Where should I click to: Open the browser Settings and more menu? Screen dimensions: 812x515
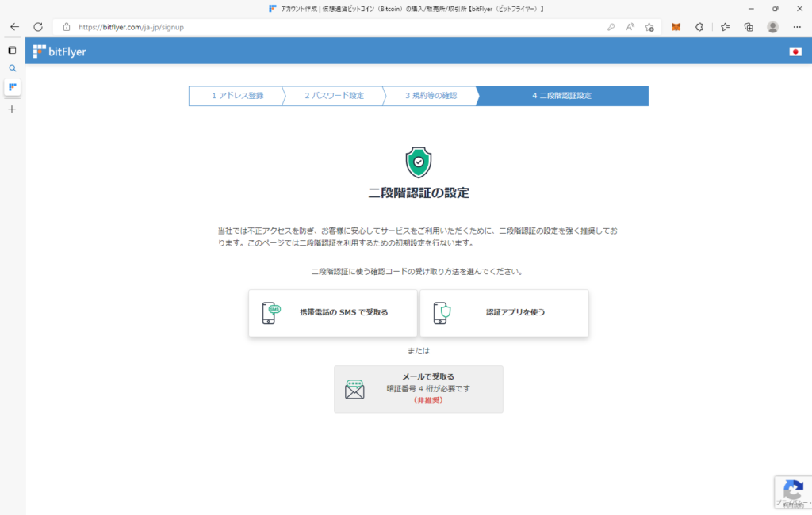click(797, 26)
